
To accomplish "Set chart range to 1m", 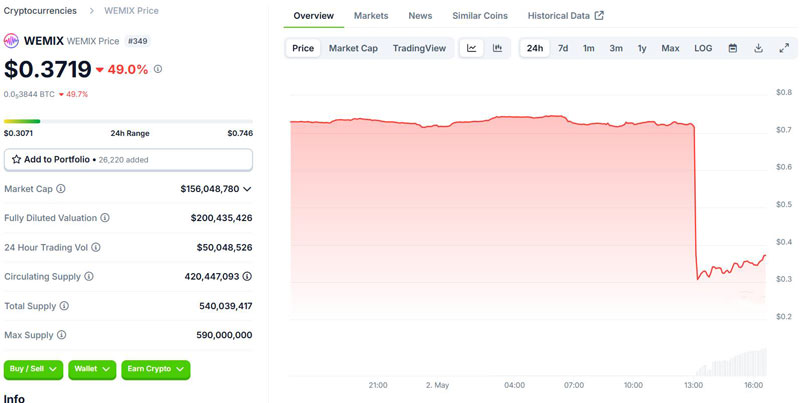I will (589, 48).
